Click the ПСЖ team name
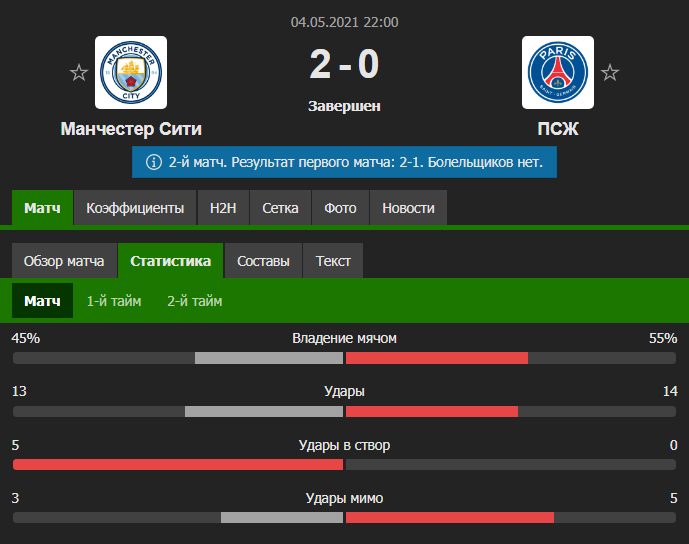 pyautogui.click(x=558, y=129)
